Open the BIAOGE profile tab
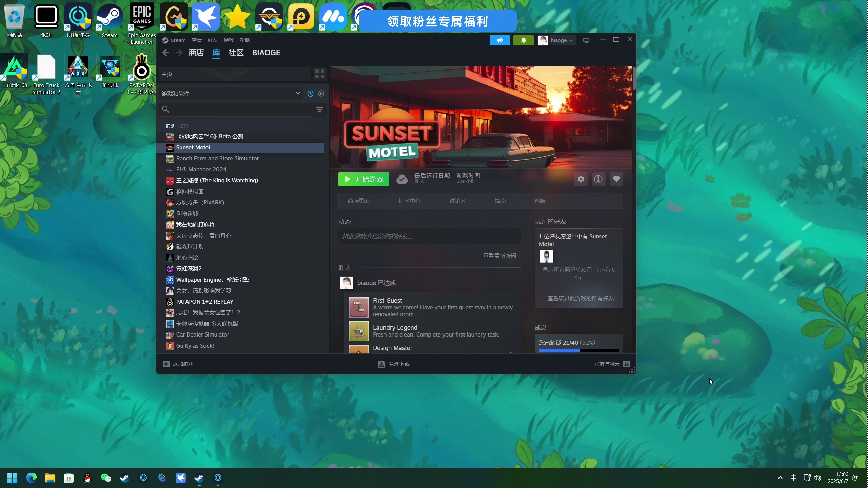The image size is (868, 488). [x=266, y=53]
